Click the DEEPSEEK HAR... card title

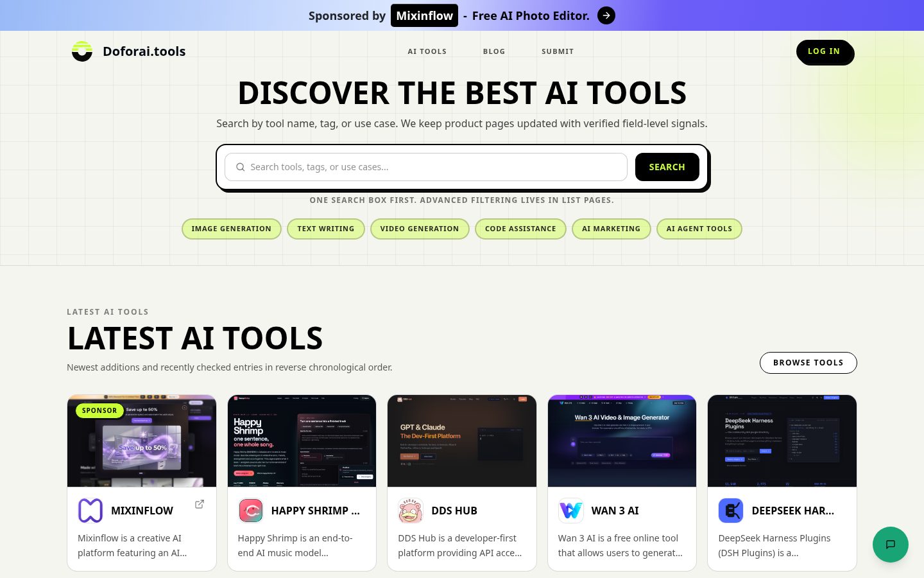793,511
